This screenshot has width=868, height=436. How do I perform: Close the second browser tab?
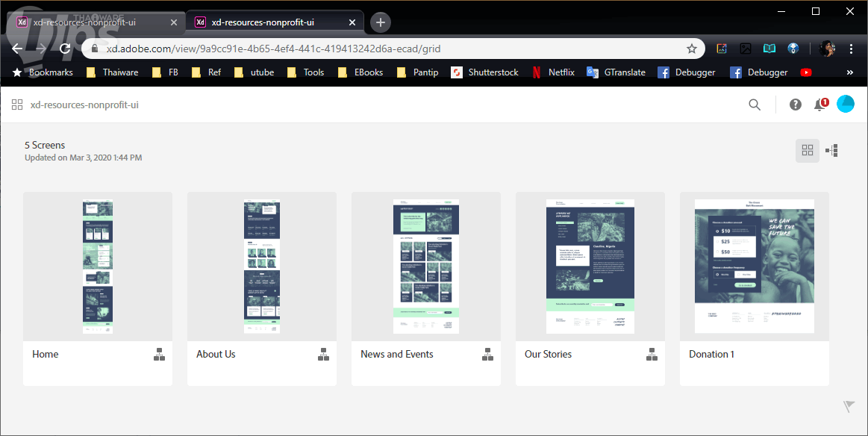coord(352,22)
